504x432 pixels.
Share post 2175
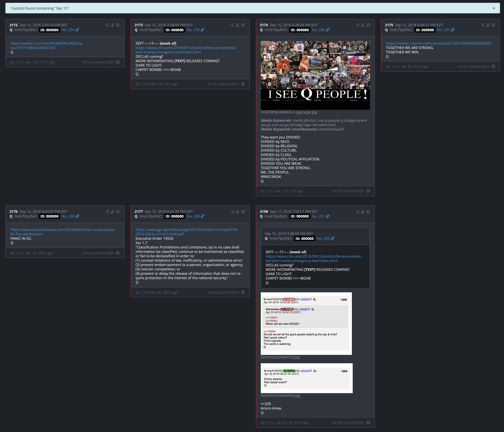click(x=483, y=25)
